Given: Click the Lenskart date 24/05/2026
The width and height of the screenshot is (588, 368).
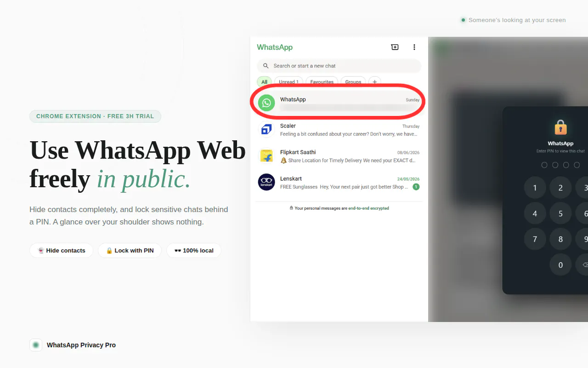Looking at the screenshot, I should click(408, 179).
